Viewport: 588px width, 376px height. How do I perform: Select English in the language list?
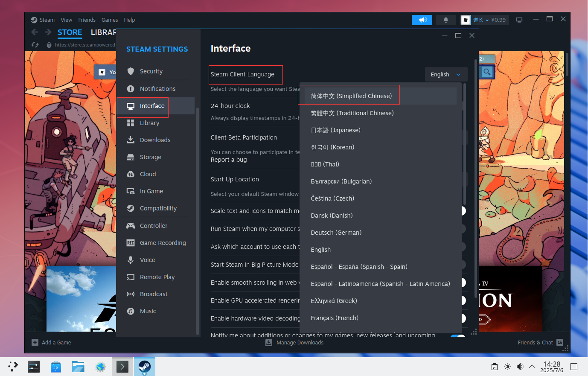point(381,250)
